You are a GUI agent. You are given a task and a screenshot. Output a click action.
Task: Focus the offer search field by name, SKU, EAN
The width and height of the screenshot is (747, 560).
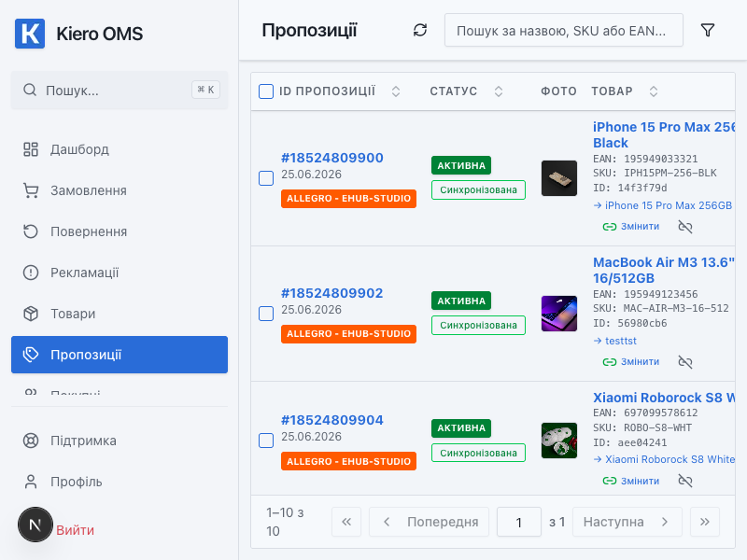tap(564, 30)
